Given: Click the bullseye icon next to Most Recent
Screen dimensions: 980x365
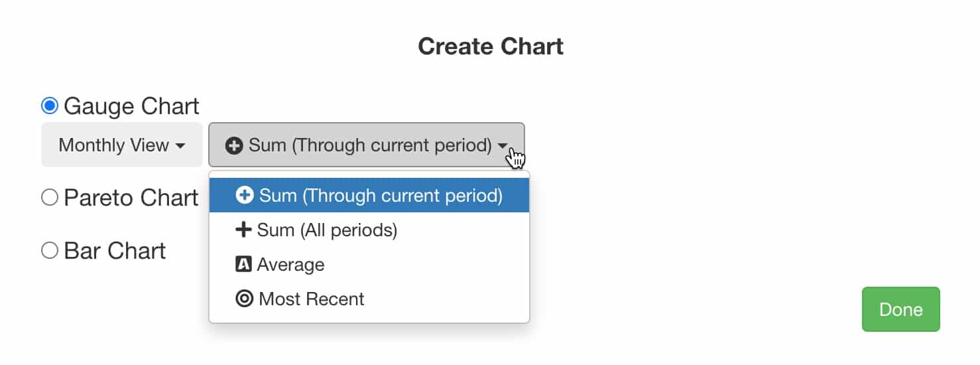Looking at the screenshot, I should (245, 299).
